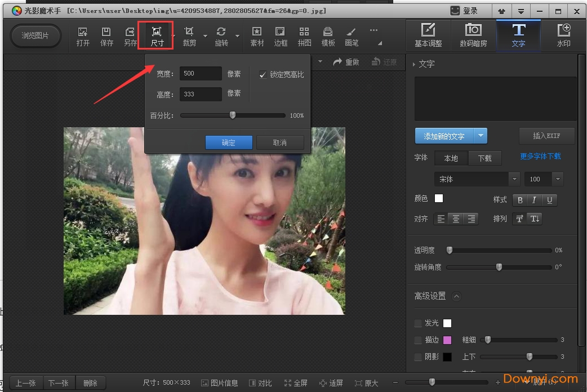The image size is (587, 392).
Task: Select the 裁剪 (Crop) tool
Action: tap(189, 37)
